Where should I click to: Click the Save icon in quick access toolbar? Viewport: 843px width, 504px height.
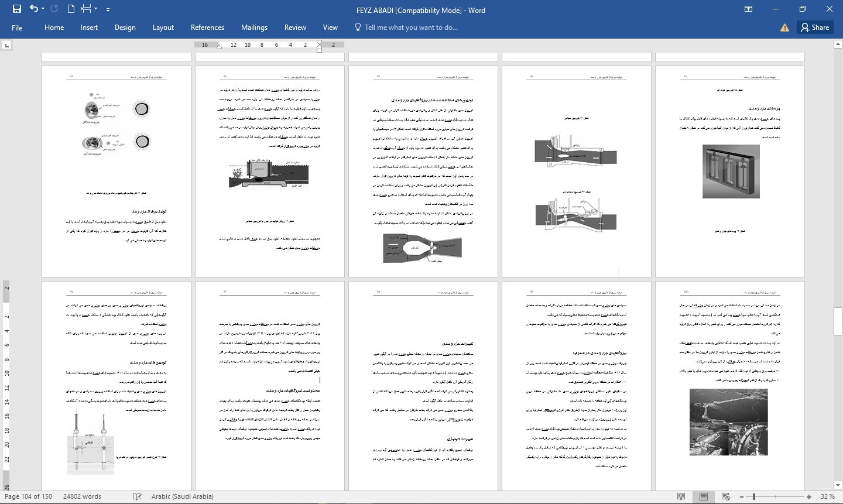[x=16, y=9]
